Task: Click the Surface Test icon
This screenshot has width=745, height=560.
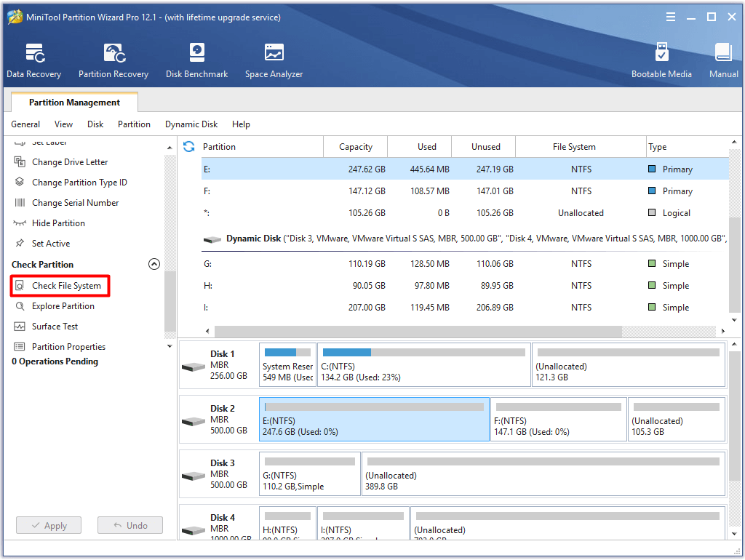Action: click(x=20, y=327)
